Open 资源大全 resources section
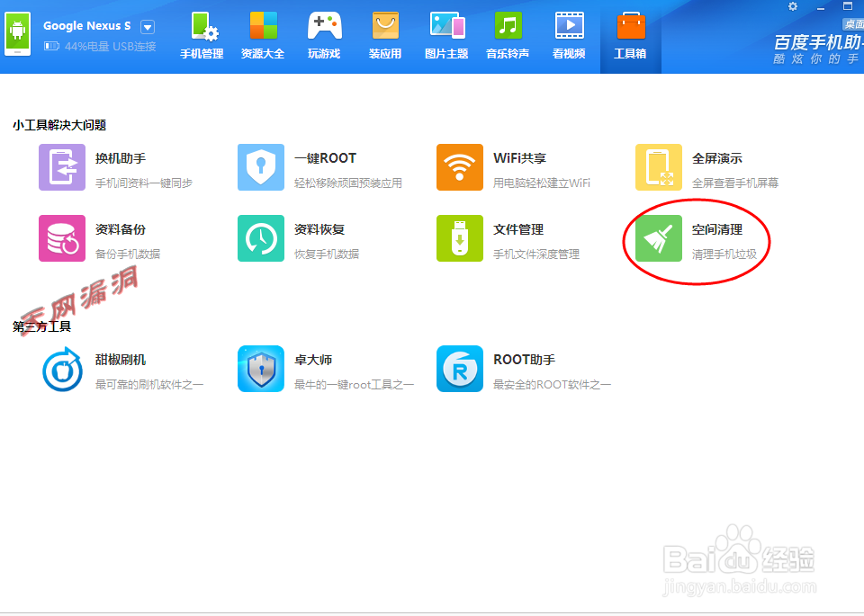864x616 pixels. coord(263,36)
